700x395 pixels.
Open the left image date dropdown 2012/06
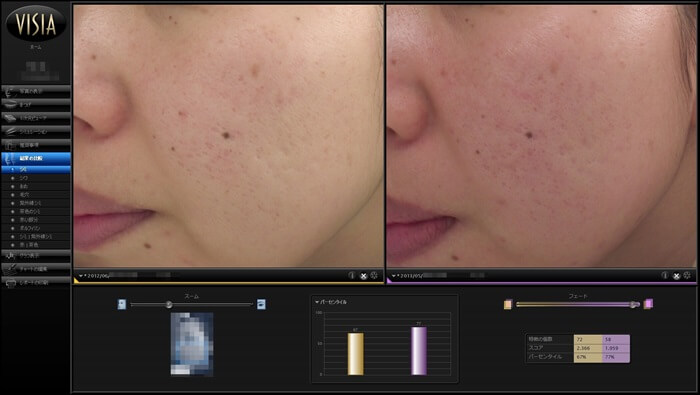coord(82,276)
